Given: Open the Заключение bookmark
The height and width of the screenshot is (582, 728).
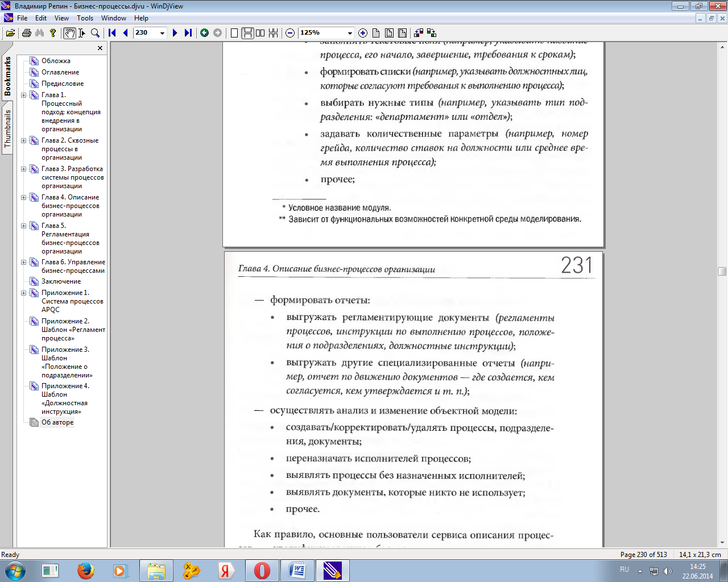Looking at the screenshot, I should pyautogui.click(x=61, y=281).
